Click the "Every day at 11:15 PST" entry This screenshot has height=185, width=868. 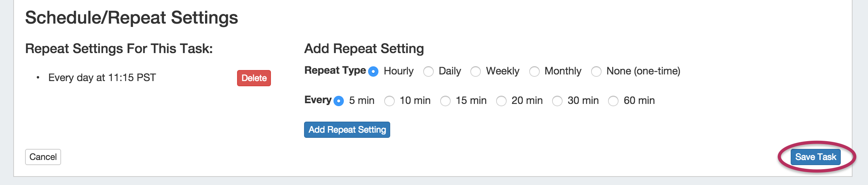pos(102,78)
